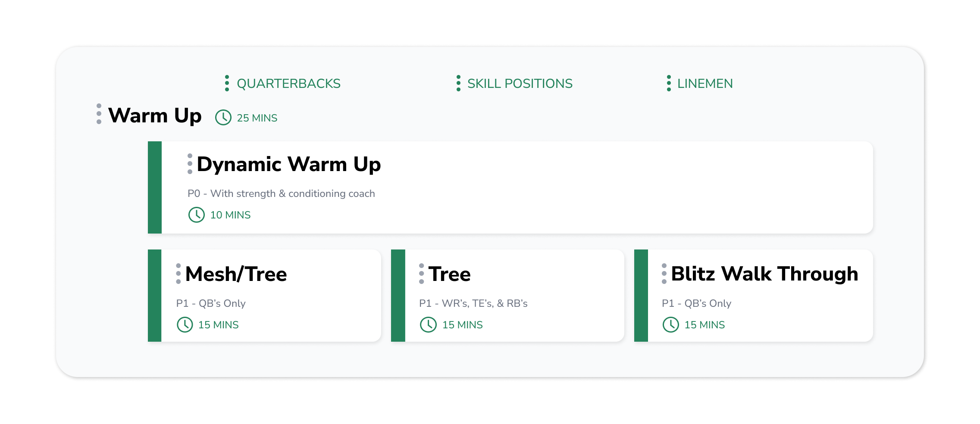Click the P0 strength & conditioning coach note
Screen dimensions: 980x424
coord(281,193)
